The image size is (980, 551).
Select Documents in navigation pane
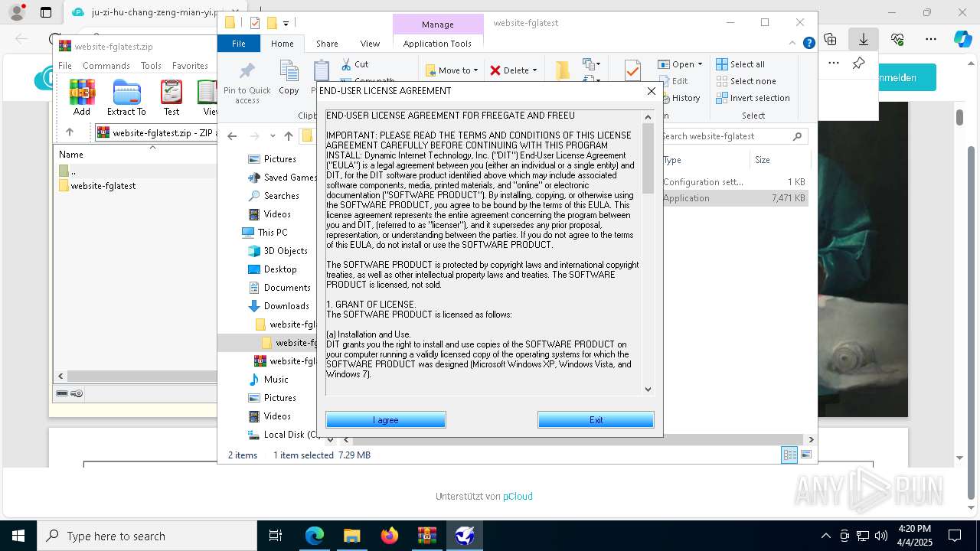279,288
